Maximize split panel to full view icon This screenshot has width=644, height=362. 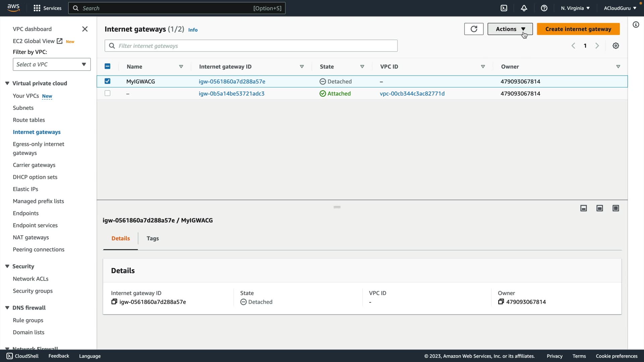[x=616, y=208]
